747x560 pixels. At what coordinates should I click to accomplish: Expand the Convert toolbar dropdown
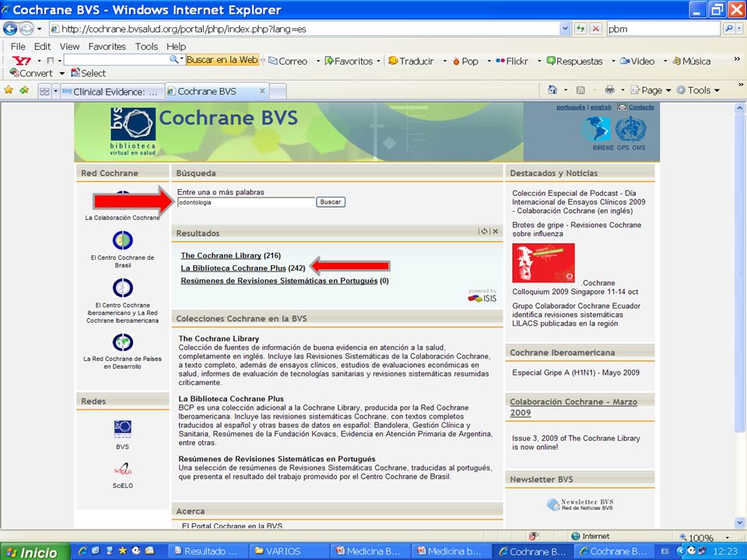pyautogui.click(x=62, y=73)
